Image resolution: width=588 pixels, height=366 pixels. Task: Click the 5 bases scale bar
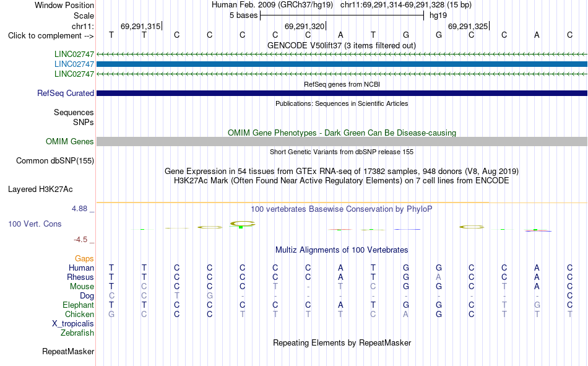(342, 15)
